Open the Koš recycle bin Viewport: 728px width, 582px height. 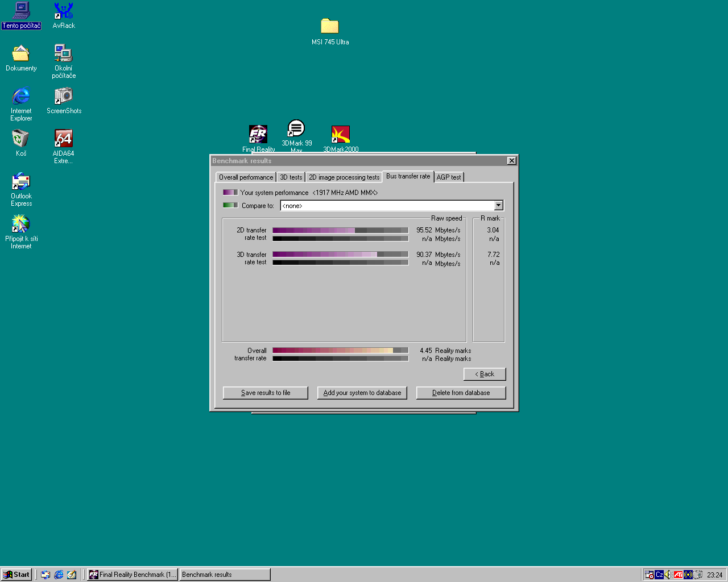pyautogui.click(x=21, y=139)
